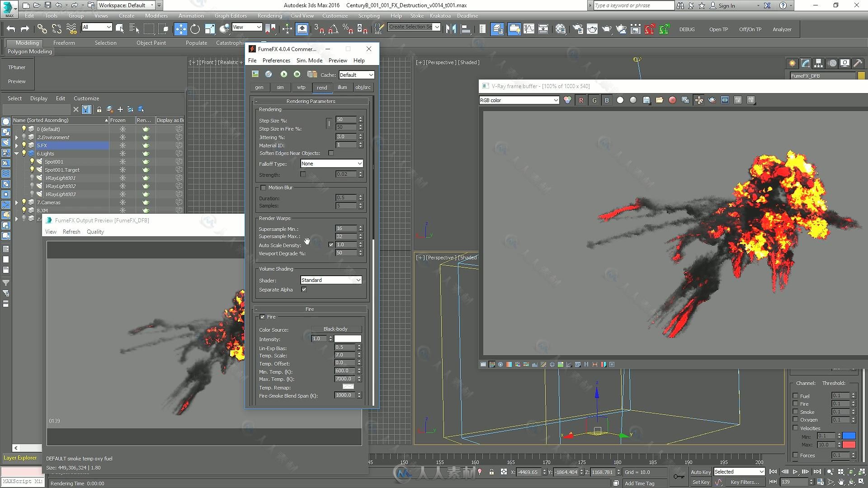
Task: Expand the 7.Cameras layer
Action: pyautogui.click(x=17, y=202)
